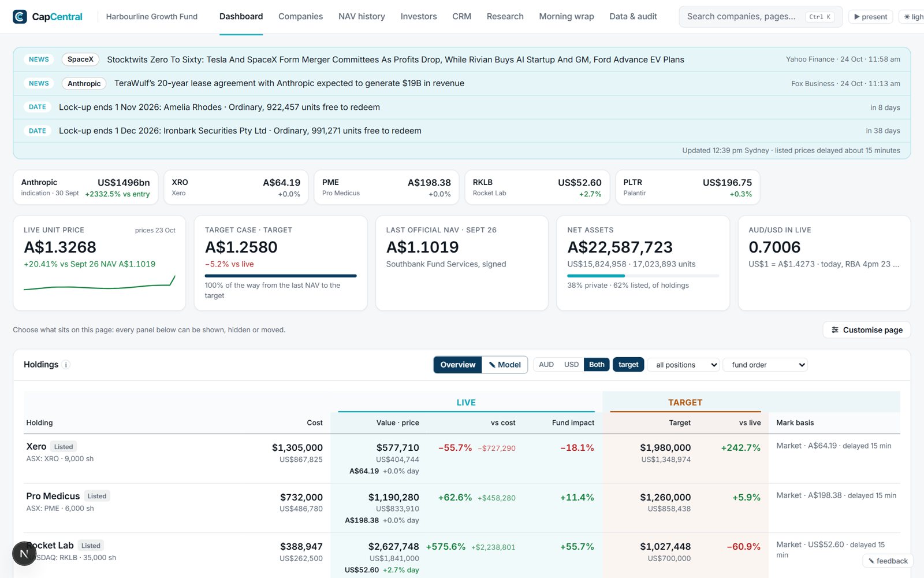The image size is (924, 578).
Task: Open the Investors tab
Action: pos(419,17)
